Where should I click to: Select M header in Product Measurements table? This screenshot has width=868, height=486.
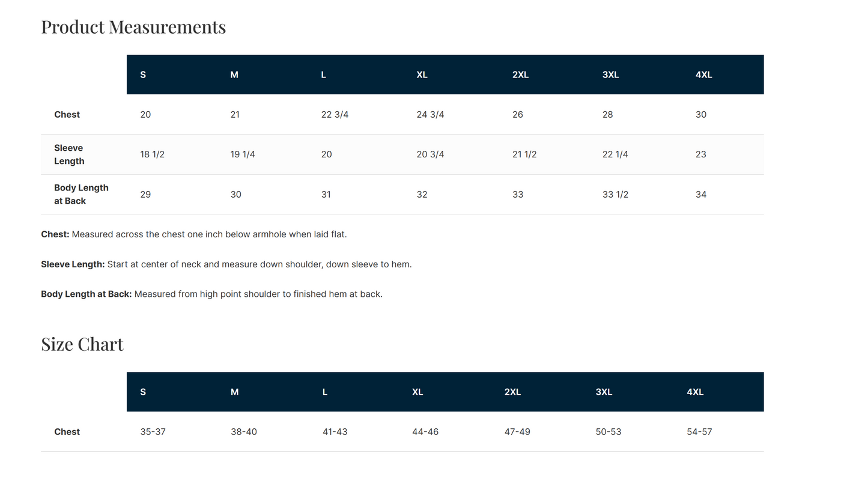tap(234, 75)
